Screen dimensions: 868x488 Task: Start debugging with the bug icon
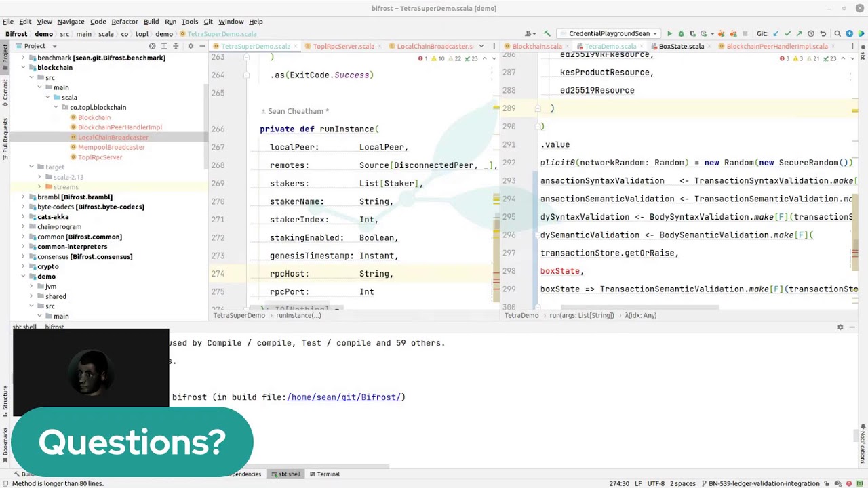[x=682, y=33]
